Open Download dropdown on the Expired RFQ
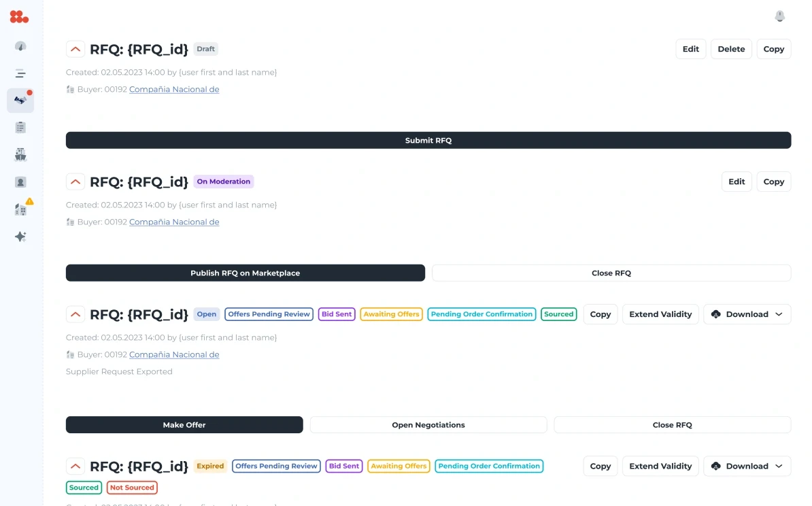The height and width of the screenshot is (506, 812). (x=747, y=466)
